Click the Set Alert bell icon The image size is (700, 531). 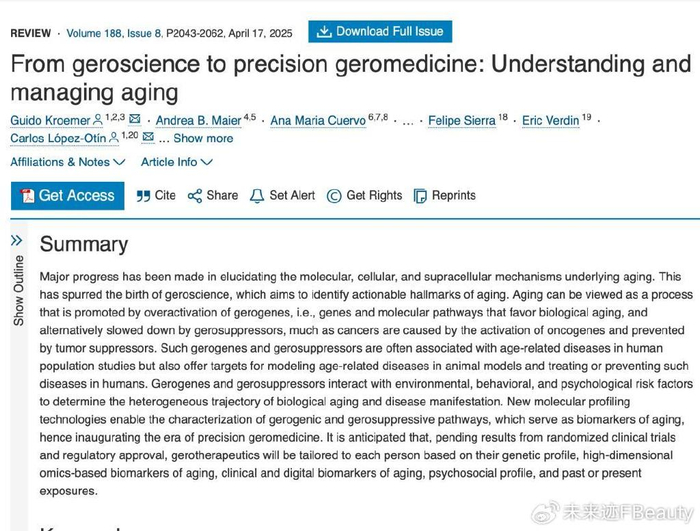coord(257,196)
